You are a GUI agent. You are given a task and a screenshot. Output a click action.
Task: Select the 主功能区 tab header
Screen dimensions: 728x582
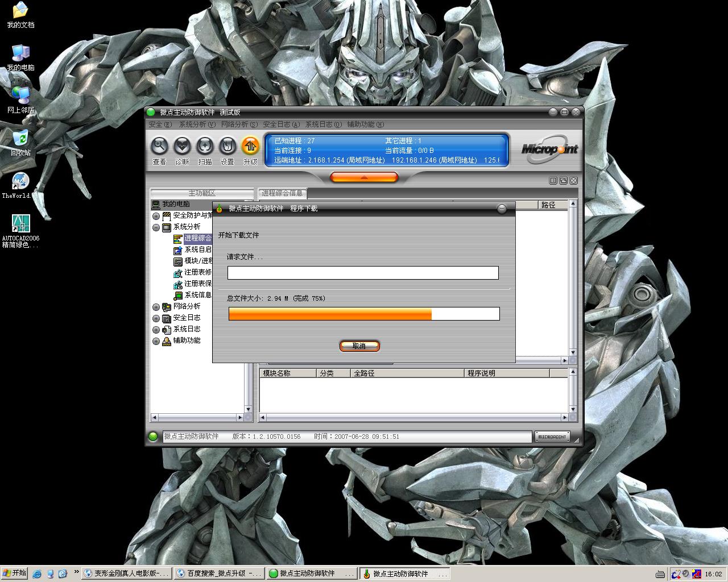202,193
